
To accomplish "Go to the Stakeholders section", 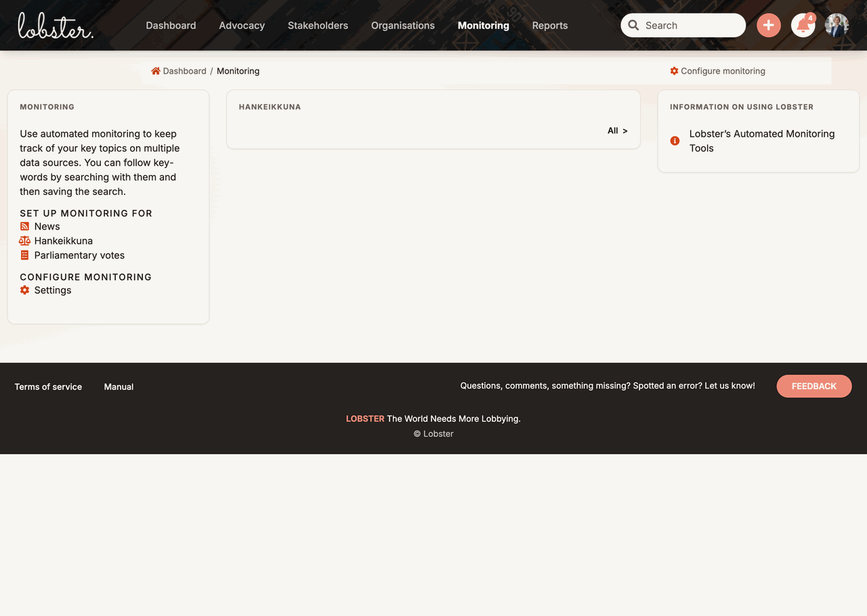I will pos(318,26).
